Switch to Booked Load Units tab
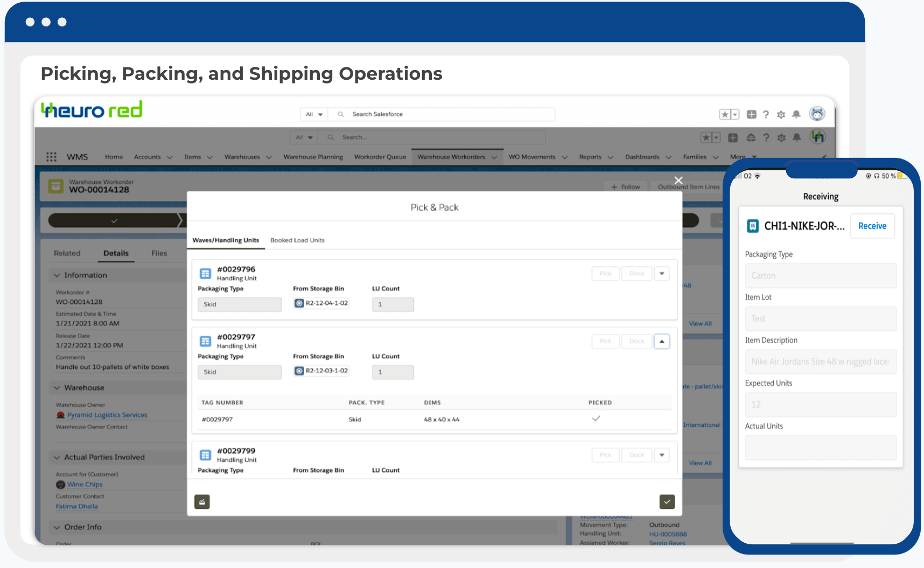This screenshot has height=568, width=924. pos(297,240)
